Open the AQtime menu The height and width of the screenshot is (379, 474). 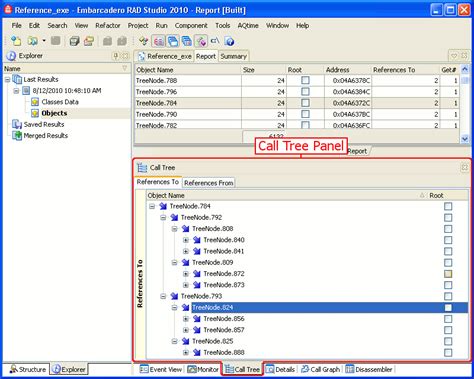point(248,25)
